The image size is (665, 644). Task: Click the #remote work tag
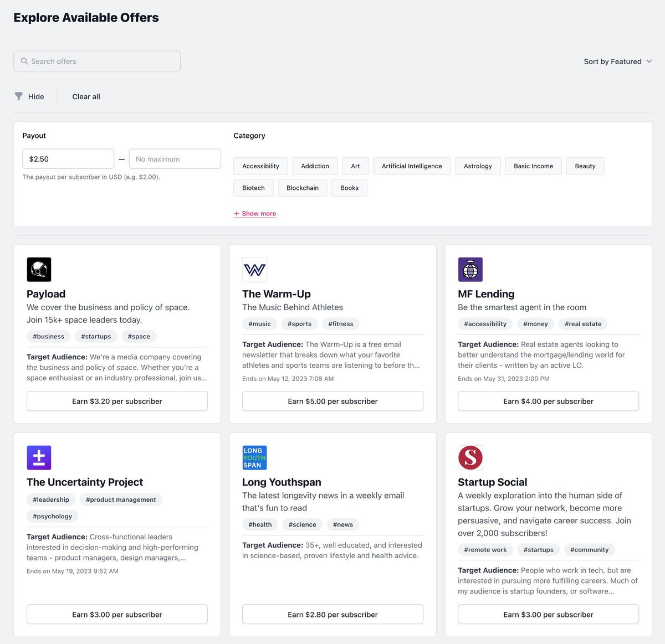click(485, 550)
